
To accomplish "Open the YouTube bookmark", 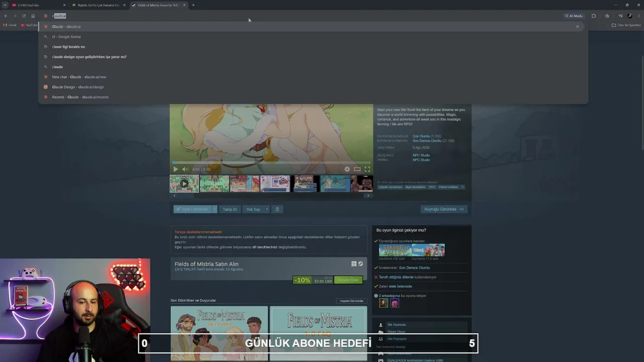I will pos(29,25).
